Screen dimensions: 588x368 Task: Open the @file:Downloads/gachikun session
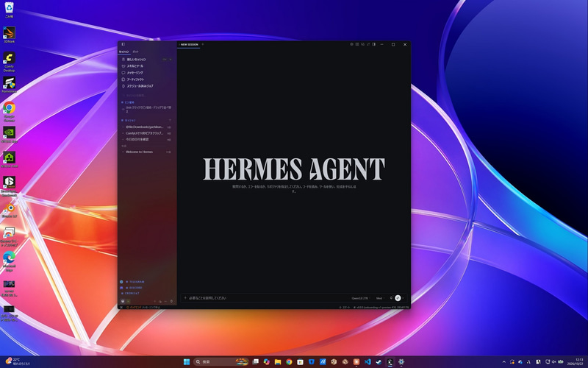(x=146, y=127)
